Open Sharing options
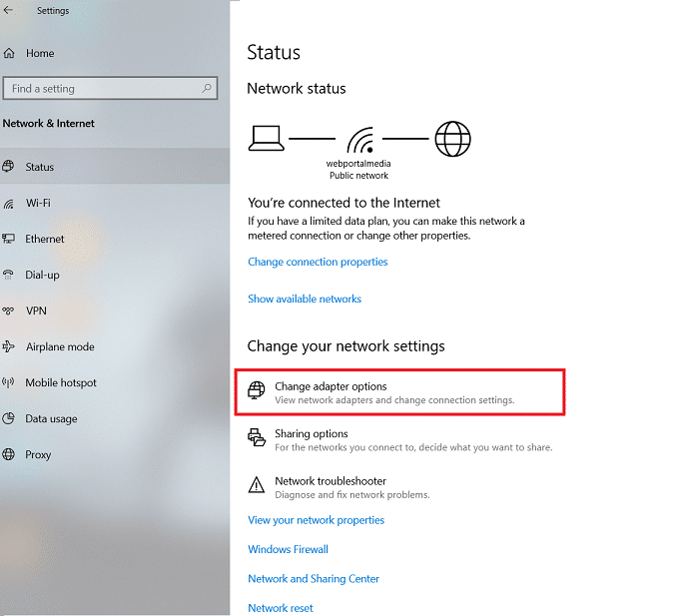683x616 pixels. (399, 440)
